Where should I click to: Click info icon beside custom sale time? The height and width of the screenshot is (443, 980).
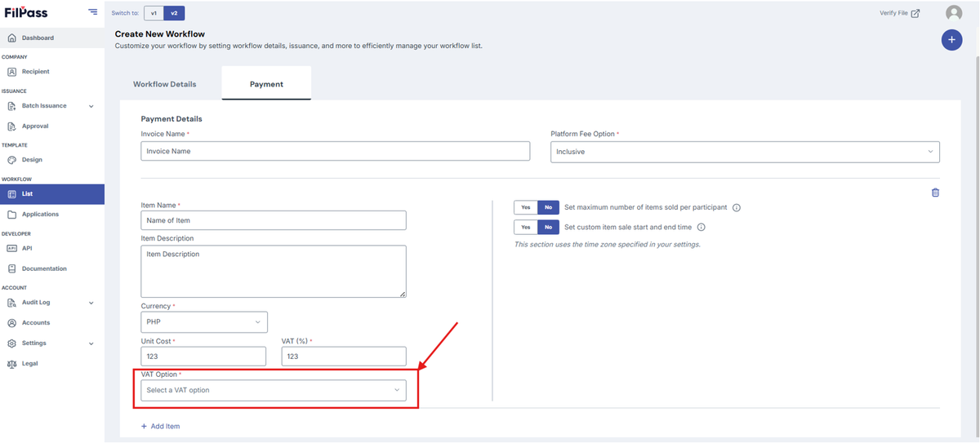[x=701, y=228]
